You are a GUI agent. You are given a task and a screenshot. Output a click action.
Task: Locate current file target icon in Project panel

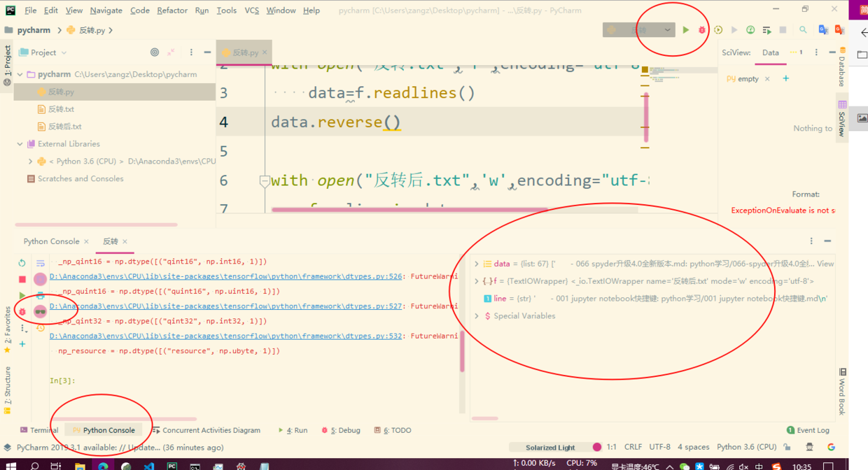tap(155, 52)
